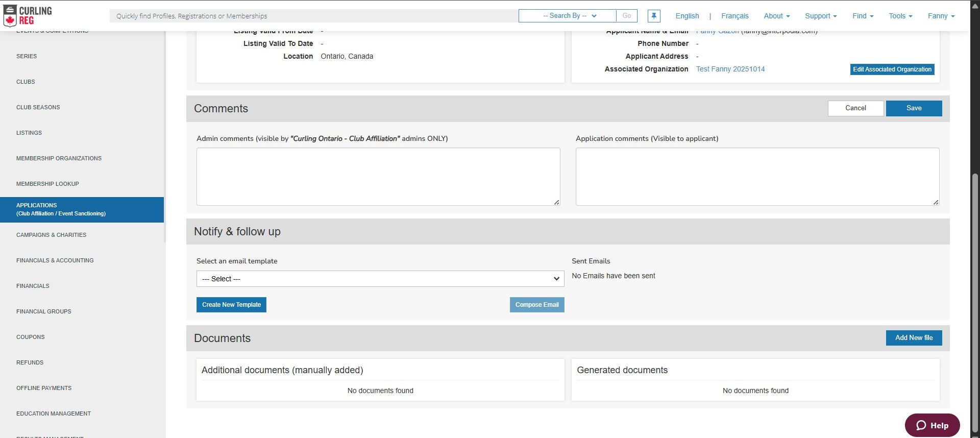
Task: Click Cancel in Comments section
Action: (x=855, y=108)
